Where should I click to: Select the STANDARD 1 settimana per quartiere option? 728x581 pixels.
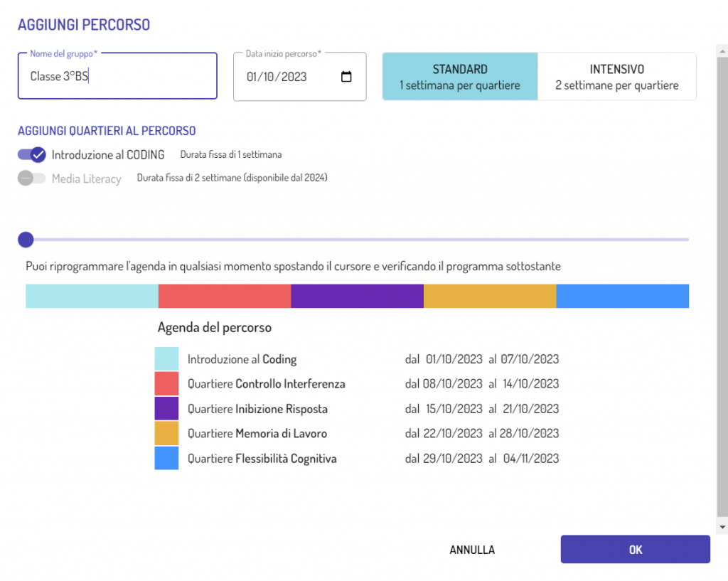tap(460, 77)
